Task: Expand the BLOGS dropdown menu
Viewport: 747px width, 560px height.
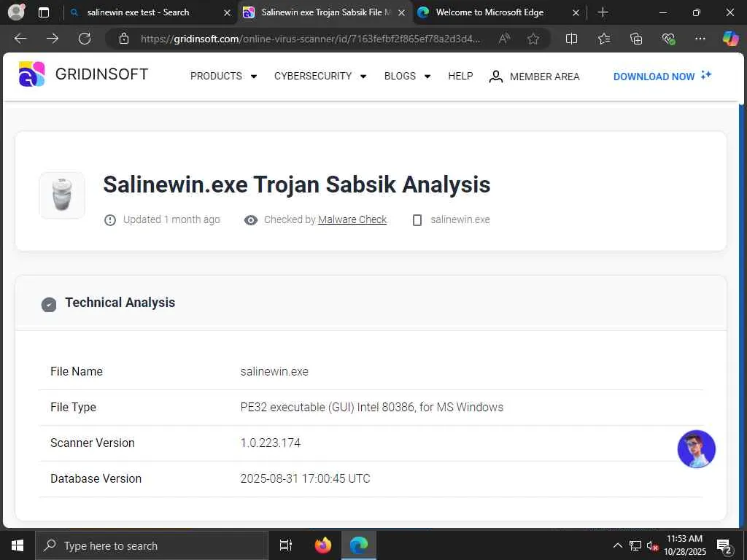Action: tap(407, 76)
